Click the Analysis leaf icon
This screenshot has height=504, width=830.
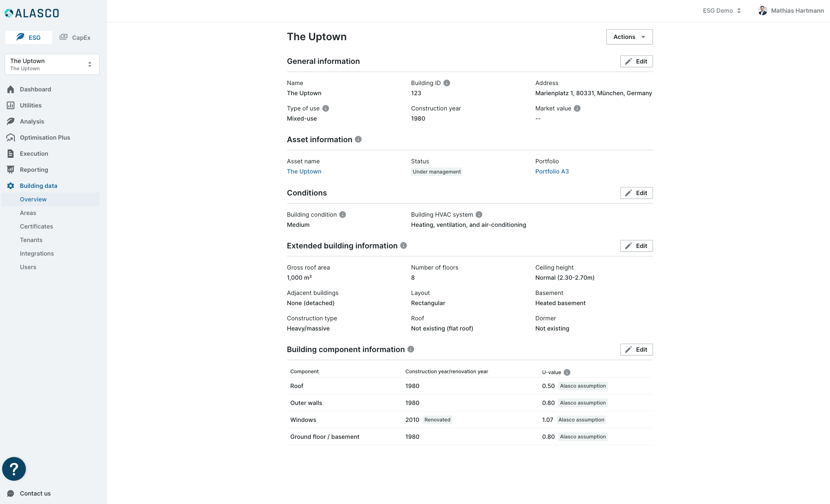(11, 121)
